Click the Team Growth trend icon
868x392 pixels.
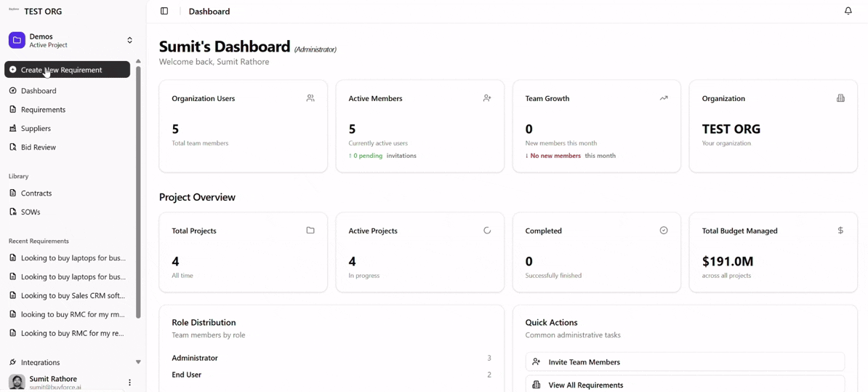(x=664, y=99)
